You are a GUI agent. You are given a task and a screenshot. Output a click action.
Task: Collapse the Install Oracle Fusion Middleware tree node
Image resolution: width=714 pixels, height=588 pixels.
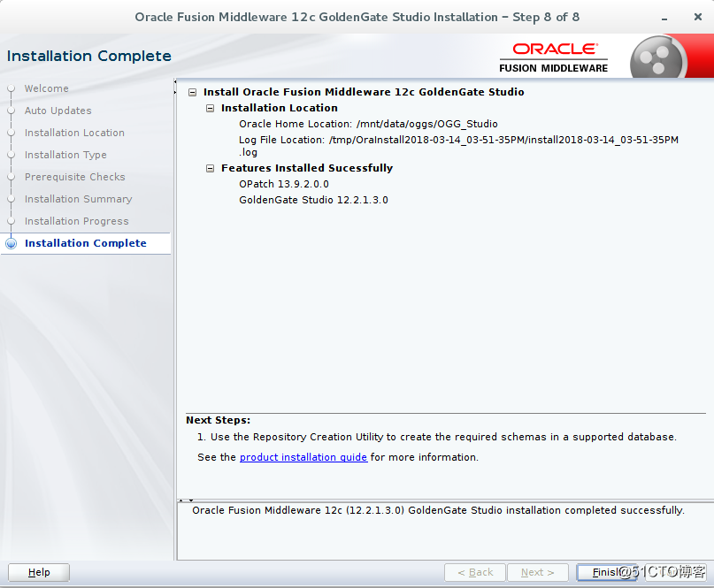193,92
